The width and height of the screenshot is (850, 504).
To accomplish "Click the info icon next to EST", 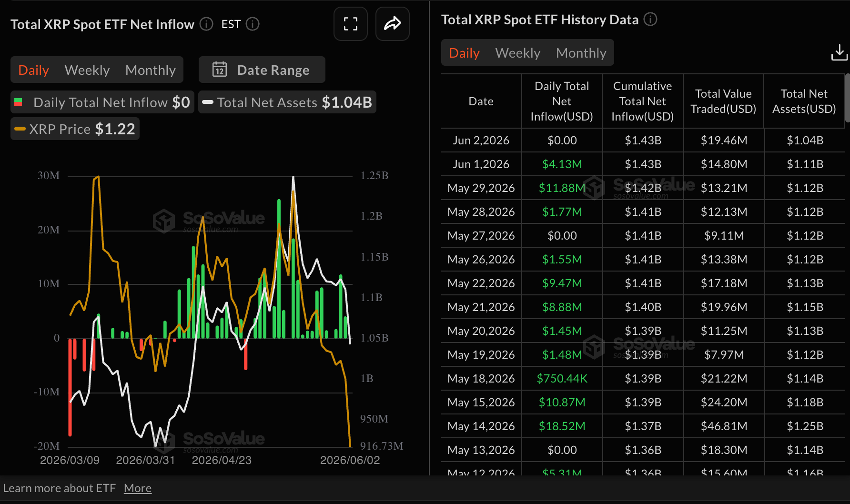I will click(x=253, y=24).
